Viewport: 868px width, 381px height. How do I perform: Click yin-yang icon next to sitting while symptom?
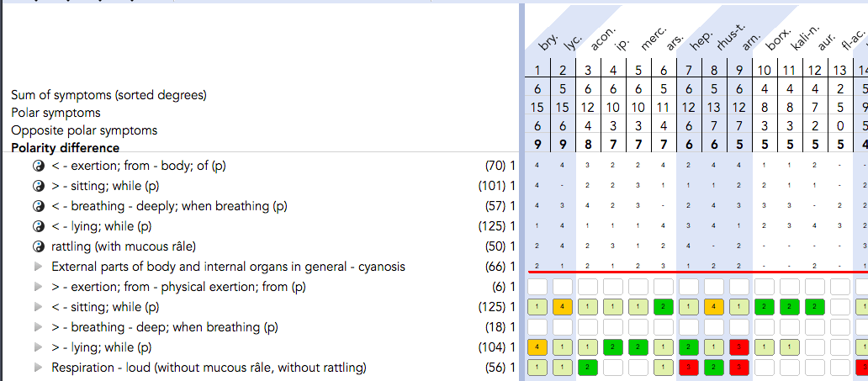[x=38, y=186]
